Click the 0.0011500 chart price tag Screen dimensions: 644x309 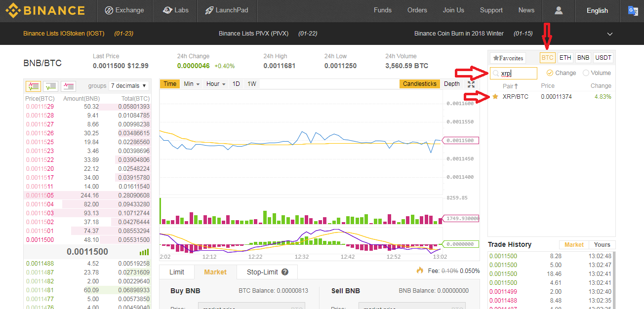pyautogui.click(x=461, y=141)
